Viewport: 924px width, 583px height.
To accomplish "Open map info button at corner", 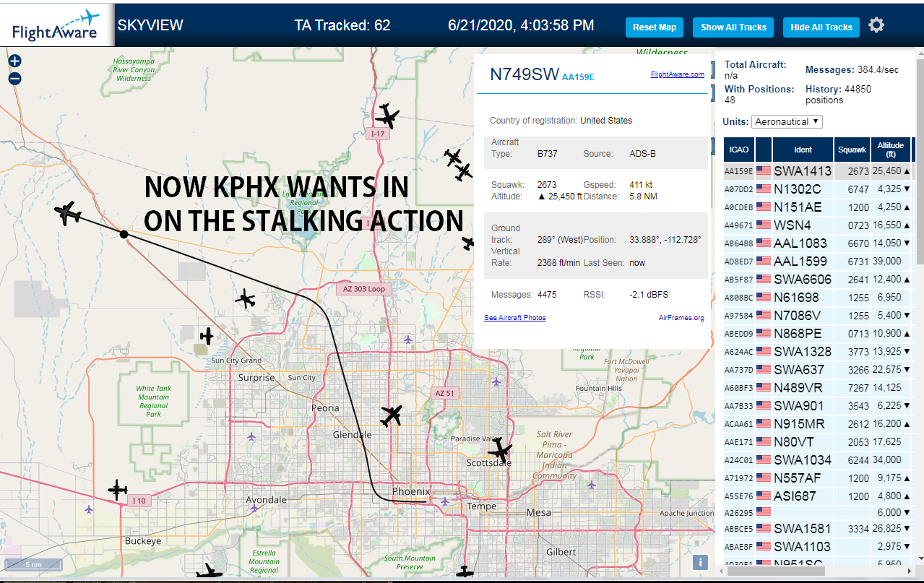I will [699, 563].
